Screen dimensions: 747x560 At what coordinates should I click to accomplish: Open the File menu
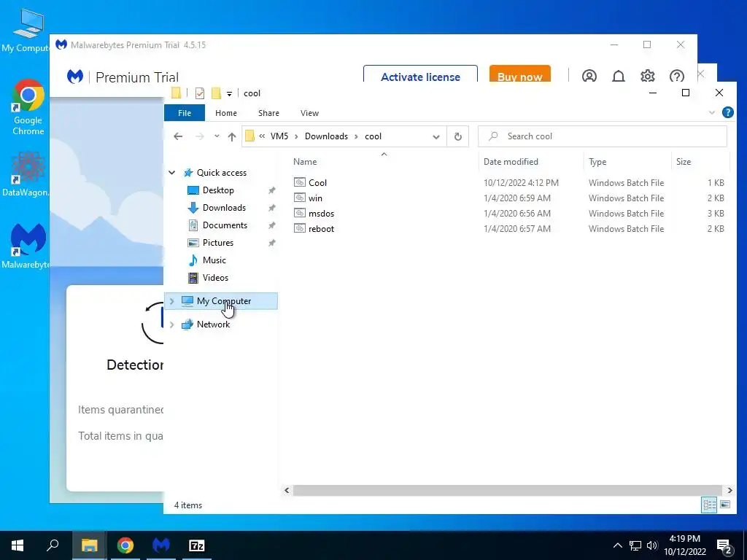tap(185, 113)
